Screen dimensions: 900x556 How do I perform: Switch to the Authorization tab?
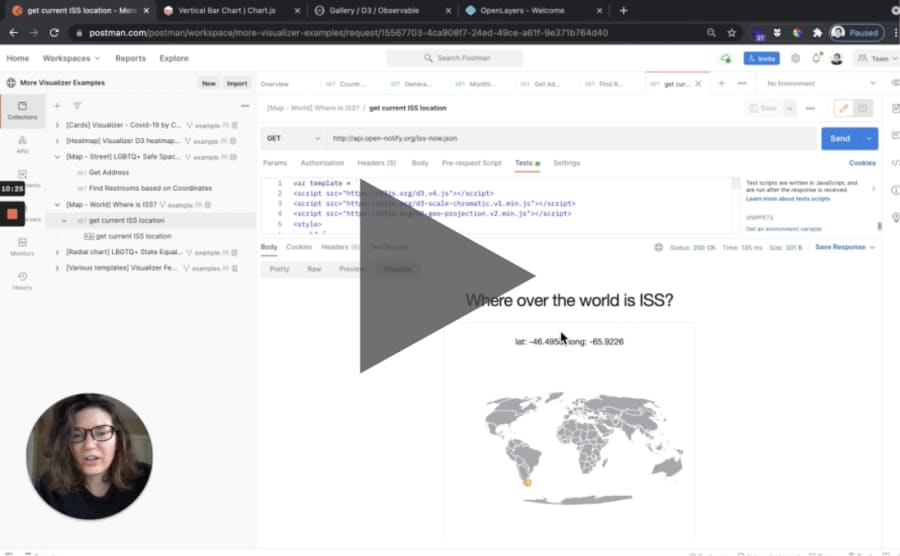322,163
